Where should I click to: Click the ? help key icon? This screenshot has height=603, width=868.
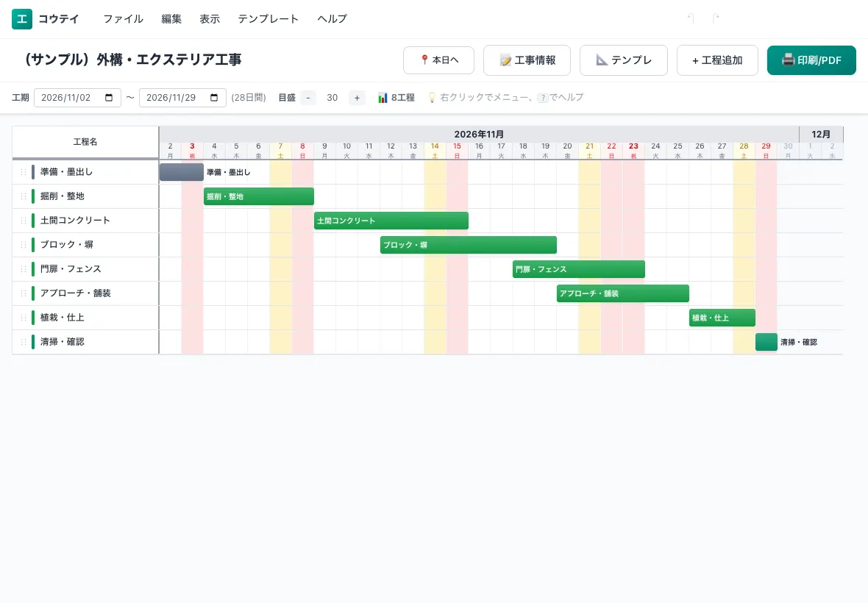[543, 98]
